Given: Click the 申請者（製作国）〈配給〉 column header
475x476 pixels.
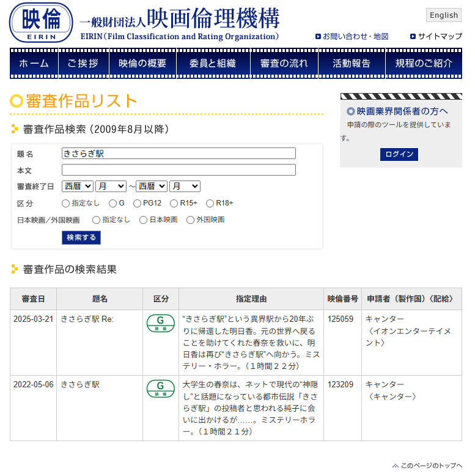Looking at the screenshot, I should 411,299.
